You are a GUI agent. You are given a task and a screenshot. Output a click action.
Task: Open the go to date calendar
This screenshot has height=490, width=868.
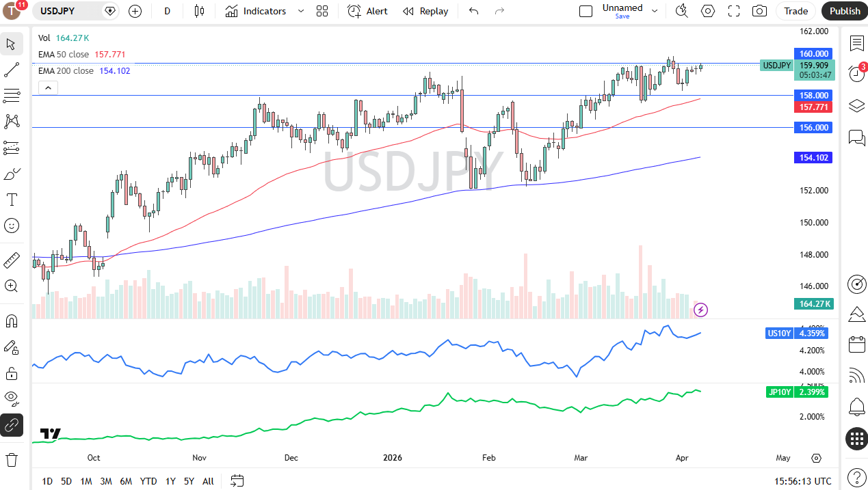[x=237, y=481]
